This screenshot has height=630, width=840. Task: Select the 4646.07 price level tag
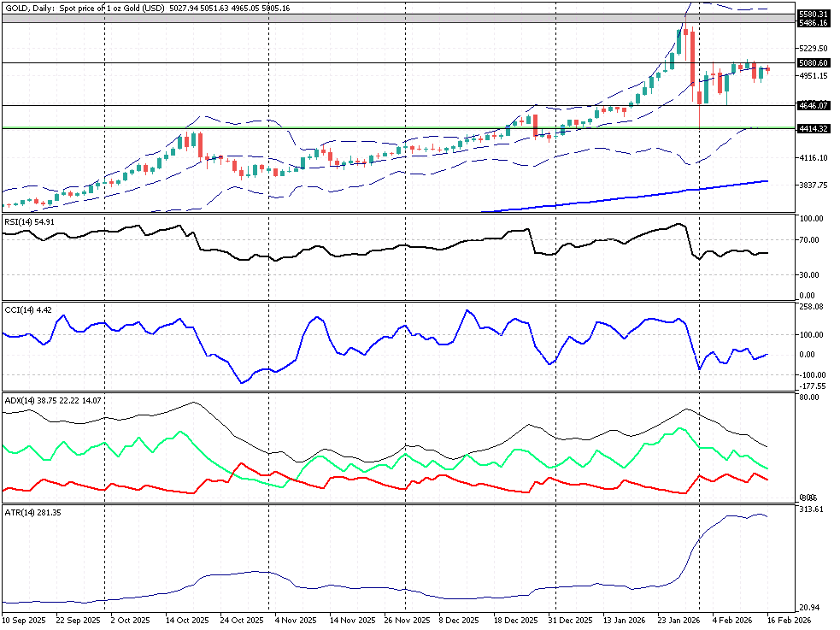tap(813, 105)
